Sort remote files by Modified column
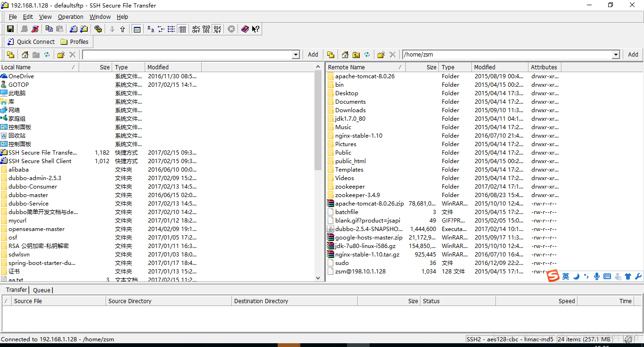This screenshot has width=644, height=347. point(500,67)
